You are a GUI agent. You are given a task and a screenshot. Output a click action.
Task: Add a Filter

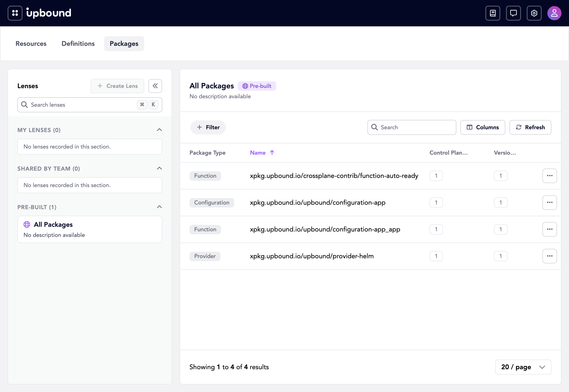point(208,127)
